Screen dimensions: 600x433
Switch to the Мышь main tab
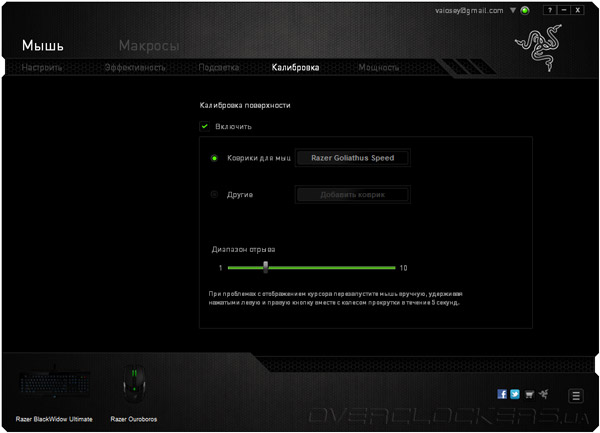(x=43, y=46)
